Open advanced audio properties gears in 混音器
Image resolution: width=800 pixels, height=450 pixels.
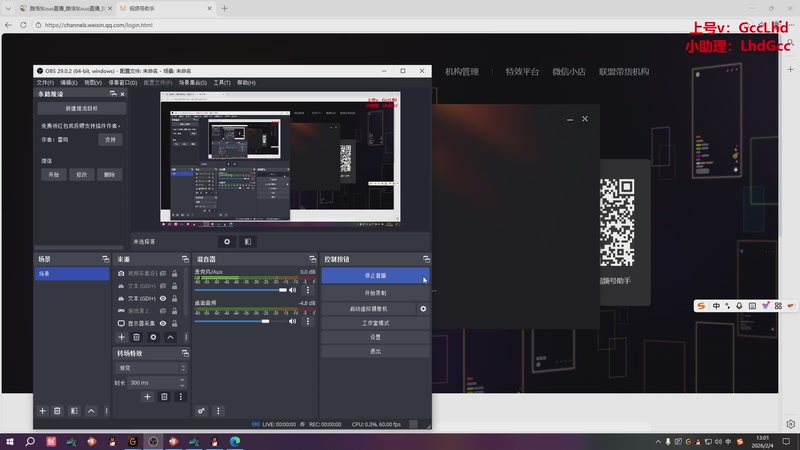click(x=201, y=411)
